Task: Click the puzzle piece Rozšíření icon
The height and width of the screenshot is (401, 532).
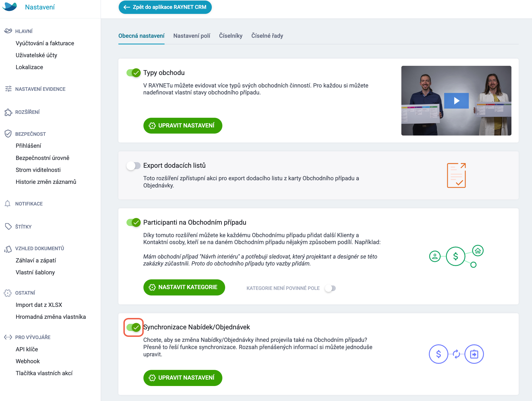Action: point(8,112)
